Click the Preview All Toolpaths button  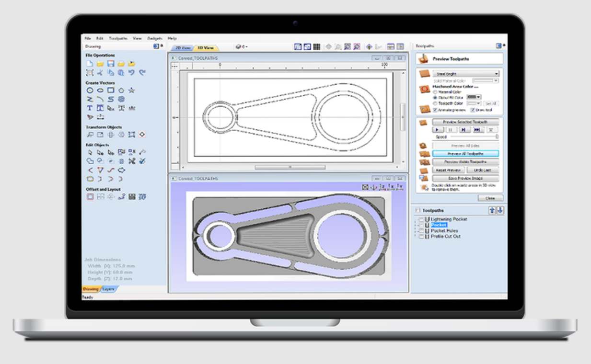(x=465, y=154)
